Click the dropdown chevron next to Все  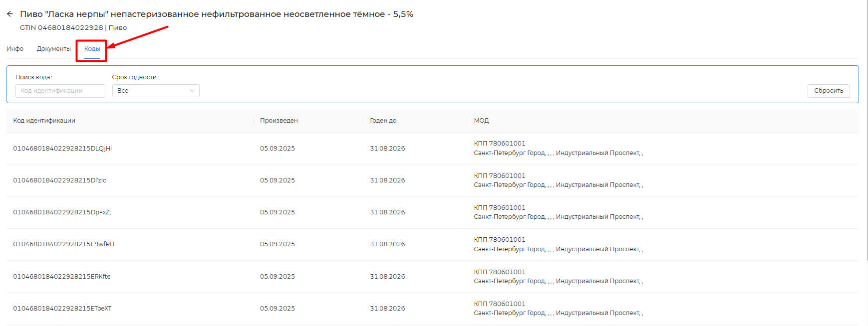(x=192, y=91)
